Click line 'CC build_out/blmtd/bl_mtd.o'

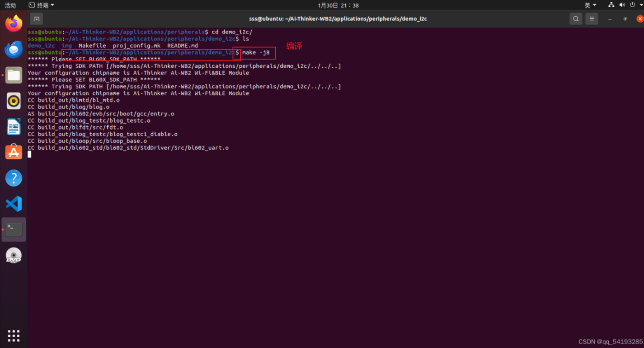74,100
